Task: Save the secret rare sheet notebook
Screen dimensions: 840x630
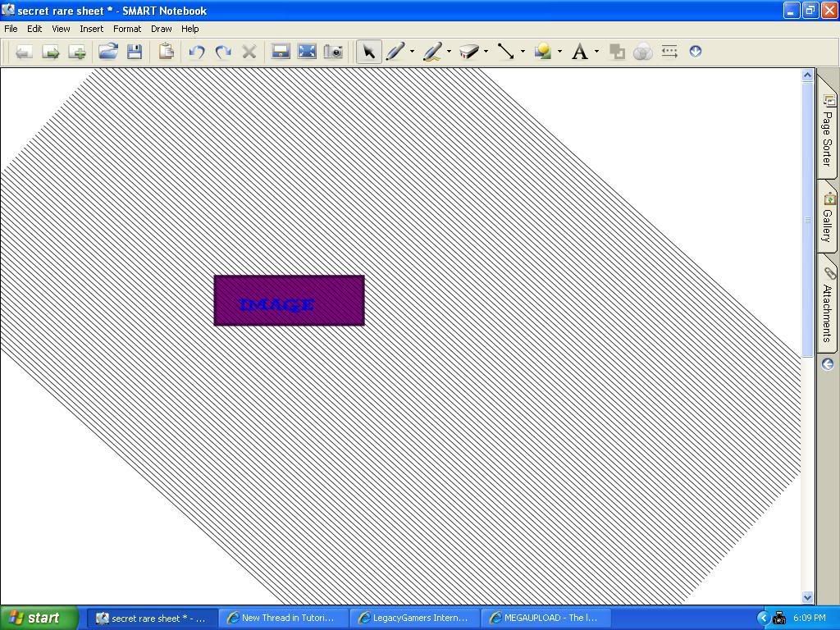Action: point(135,51)
